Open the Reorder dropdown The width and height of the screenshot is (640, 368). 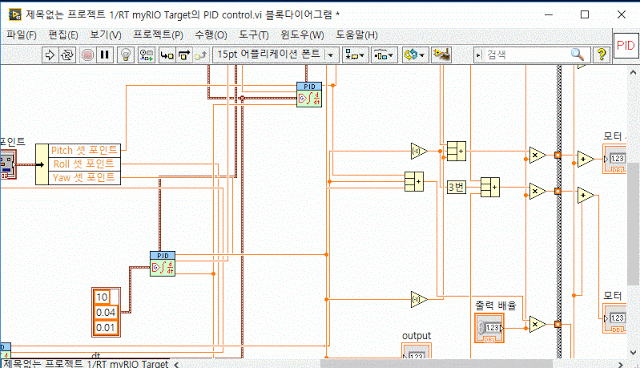pyautogui.click(x=415, y=55)
